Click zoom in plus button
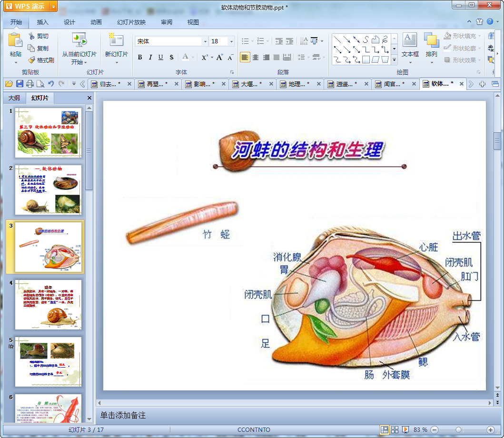This screenshot has height=438, width=504. tap(491, 429)
